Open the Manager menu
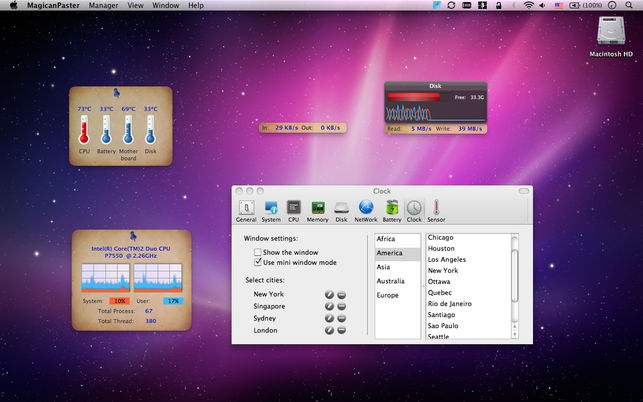The image size is (643, 402). (x=103, y=5)
